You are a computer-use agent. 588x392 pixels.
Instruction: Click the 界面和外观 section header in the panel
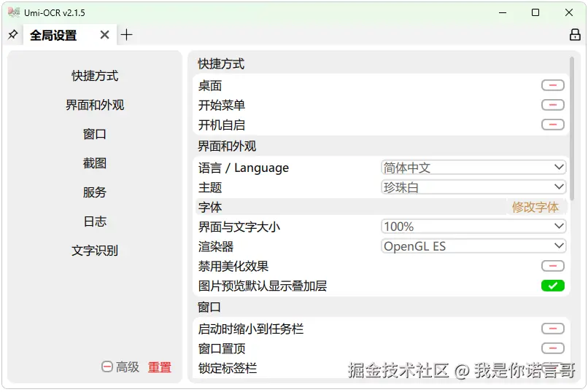tap(227, 146)
